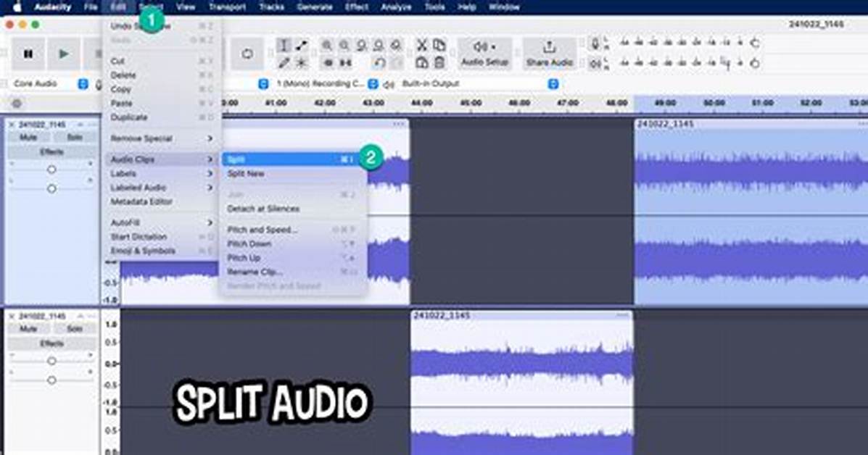The image size is (868, 455).
Task: Open the Core Audio host dropdown
Action: pyautogui.click(x=49, y=83)
